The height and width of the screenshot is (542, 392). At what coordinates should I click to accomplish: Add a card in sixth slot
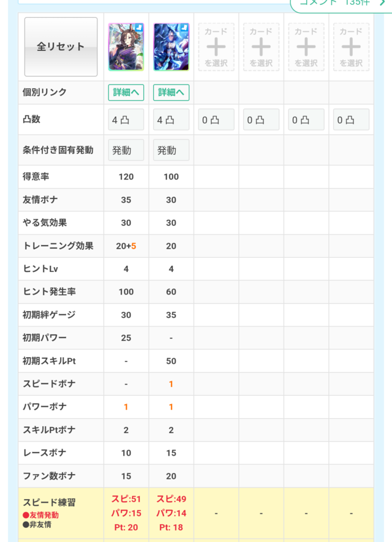[351, 47]
